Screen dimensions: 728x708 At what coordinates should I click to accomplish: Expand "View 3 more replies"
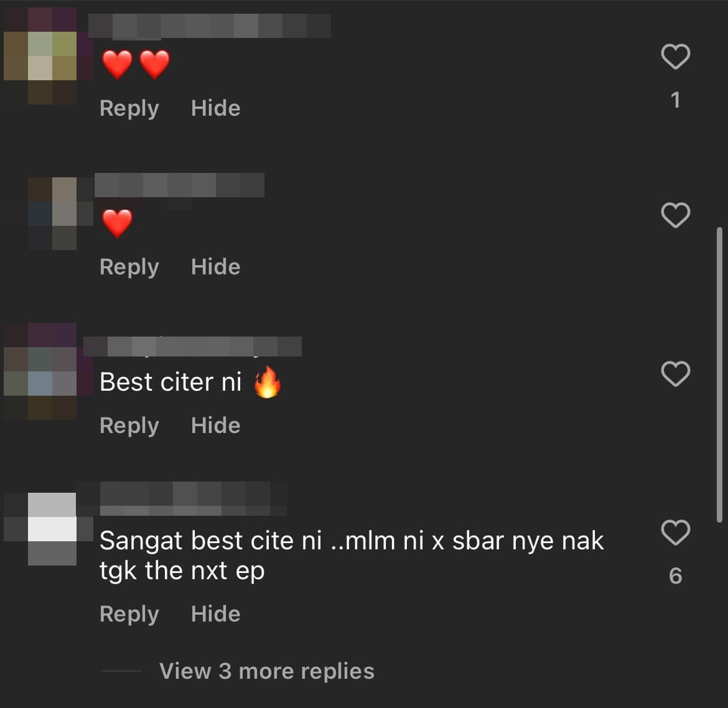pos(266,671)
